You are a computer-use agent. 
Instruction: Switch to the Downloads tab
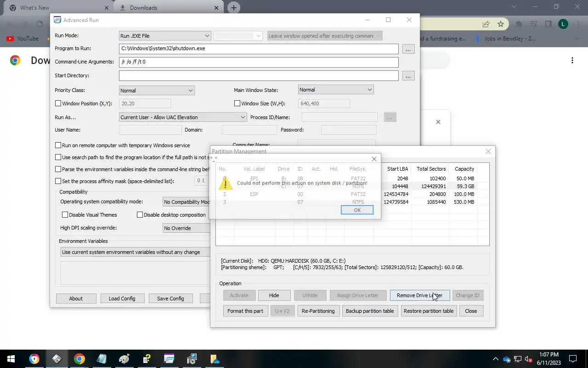coord(168,8)
